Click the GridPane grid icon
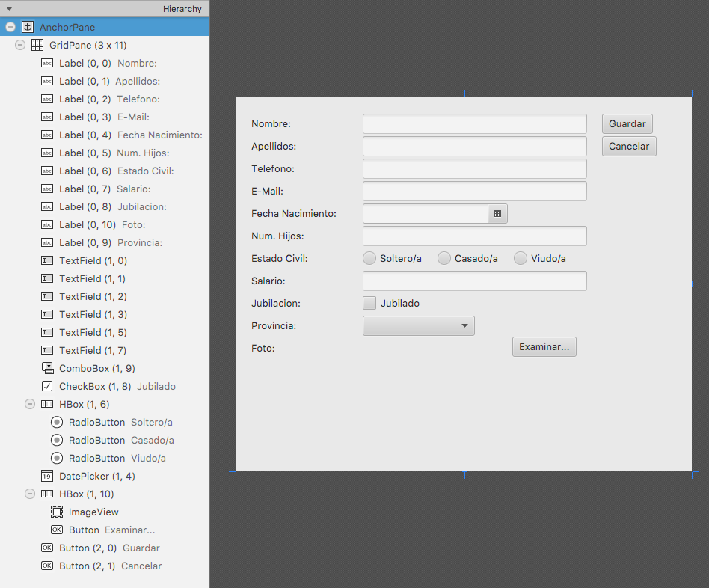Viewport: 709px width, 588px height. click(x=37, y=45)
